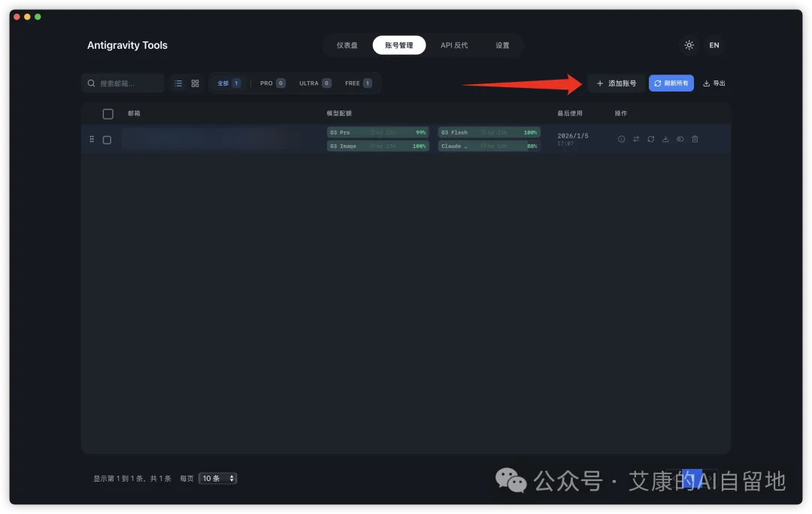Click the info icon on the account row
This screenshot has width=812, height=514.
click(621, 139)
